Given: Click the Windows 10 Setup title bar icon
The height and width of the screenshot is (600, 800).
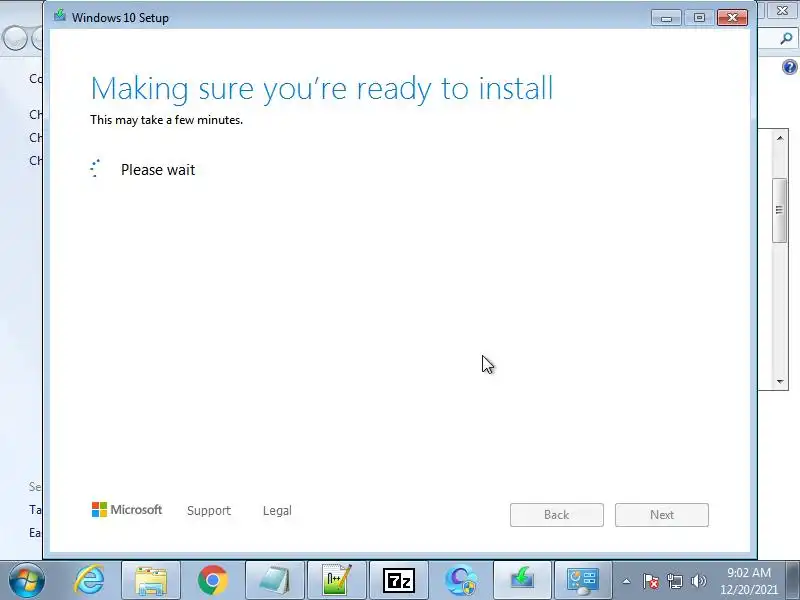Looking at the screenshot, I should coord(60,15).
